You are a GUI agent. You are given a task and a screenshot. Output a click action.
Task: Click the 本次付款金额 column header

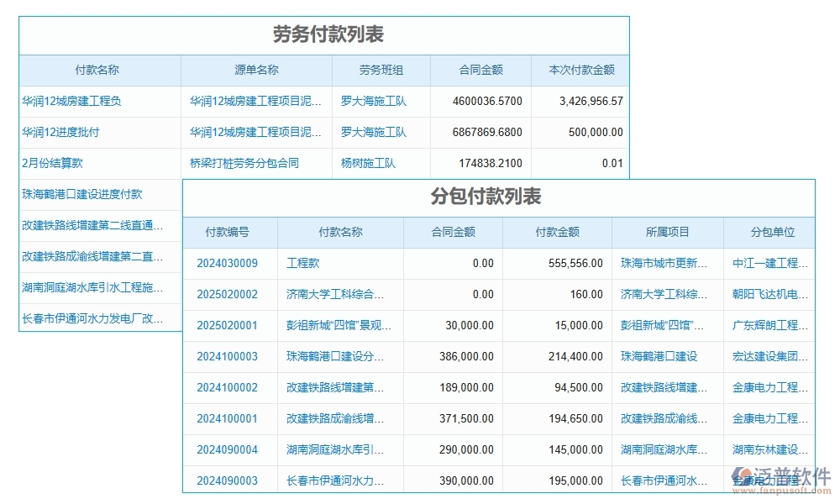[580, 70]
